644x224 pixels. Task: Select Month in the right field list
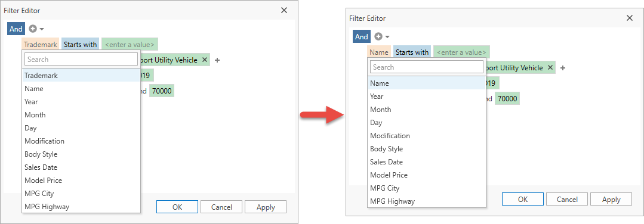coord(427,110)
